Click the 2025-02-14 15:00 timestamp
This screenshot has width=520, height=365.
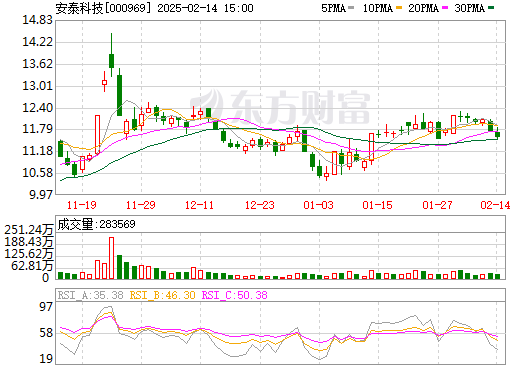205,8
